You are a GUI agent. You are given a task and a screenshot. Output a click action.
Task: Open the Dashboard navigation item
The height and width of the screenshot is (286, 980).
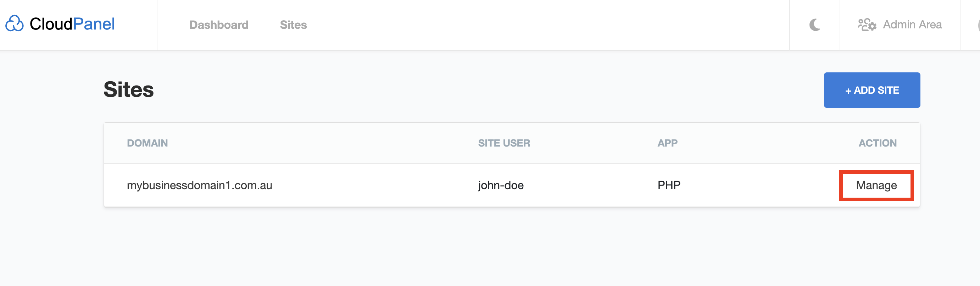pyautogui.click(x=219, y=25)
